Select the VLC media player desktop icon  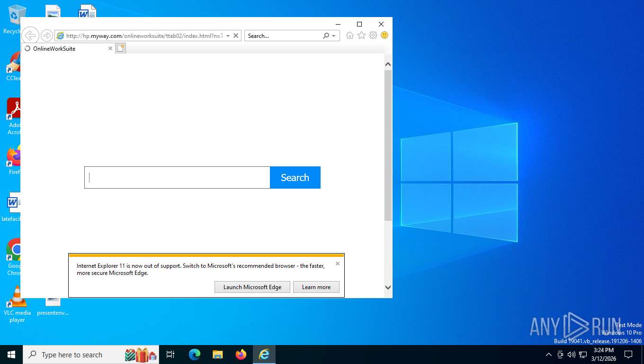click(x=17, y=304)
